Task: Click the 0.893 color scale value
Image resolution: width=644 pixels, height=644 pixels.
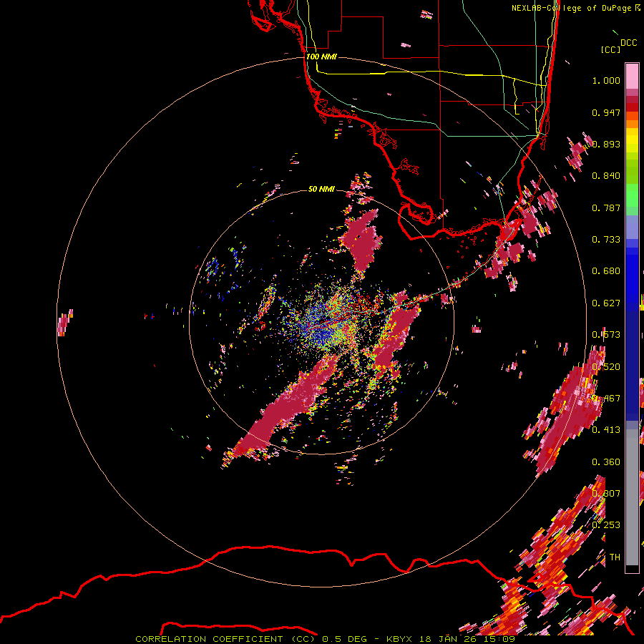Action: click(x=606, y=144)
